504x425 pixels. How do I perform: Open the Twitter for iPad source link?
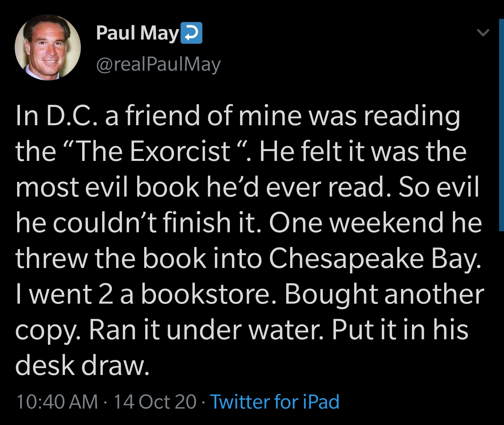275,402
